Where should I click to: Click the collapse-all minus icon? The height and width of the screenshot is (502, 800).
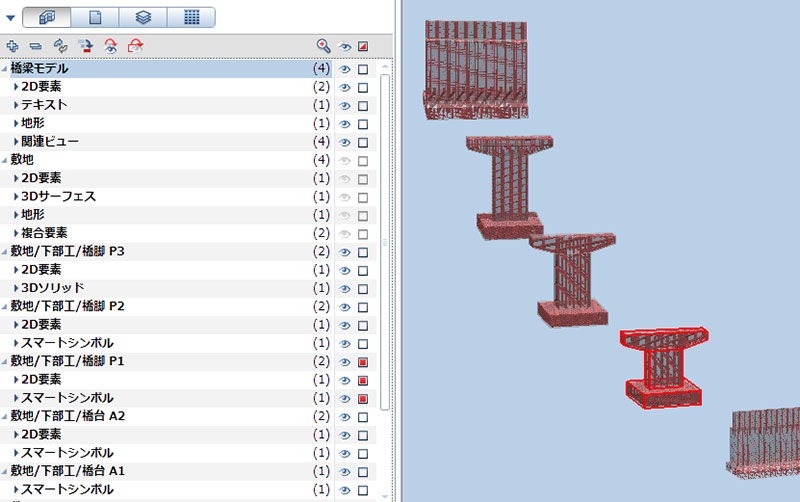point(36,46)
